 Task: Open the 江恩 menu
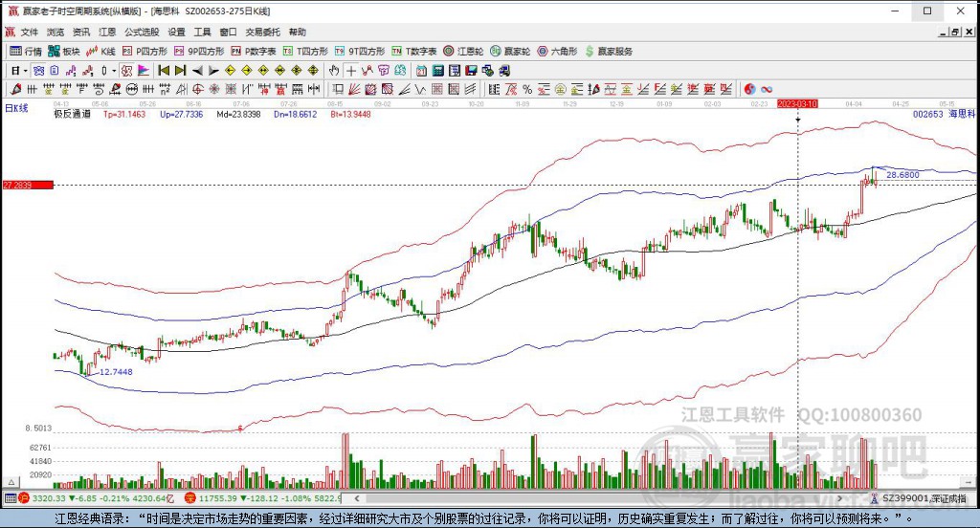[107, 32]
